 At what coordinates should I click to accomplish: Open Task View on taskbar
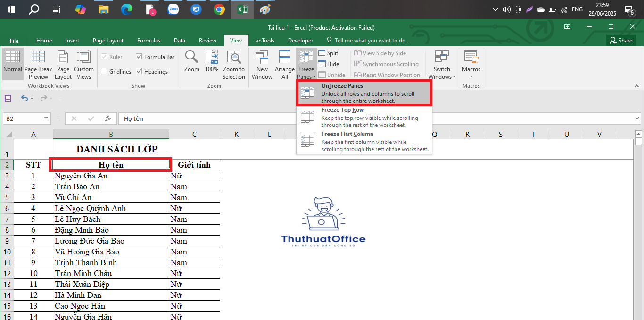(x=57, y=9)
